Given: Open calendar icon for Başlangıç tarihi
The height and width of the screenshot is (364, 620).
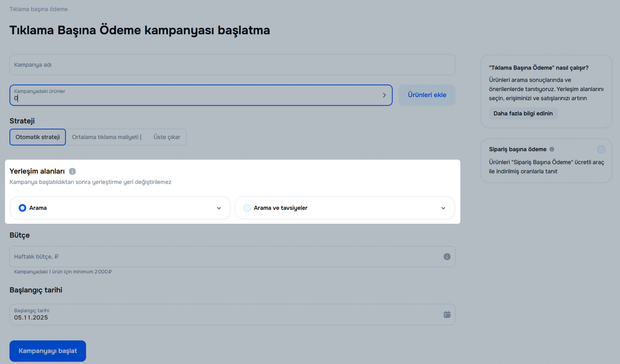Looking at the screenshot, I should coord(447,315).
